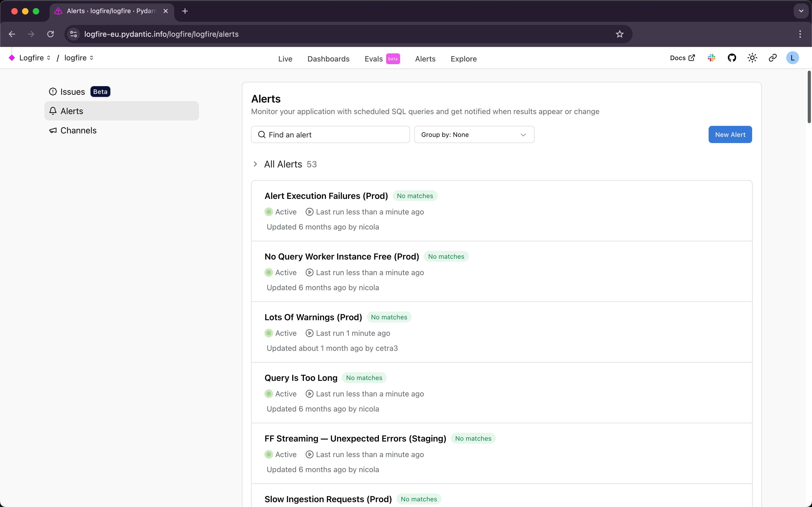Viewport: 812px width, 507px height.
Task: Open Channels in sidebar
Action: tap(78, 130)
